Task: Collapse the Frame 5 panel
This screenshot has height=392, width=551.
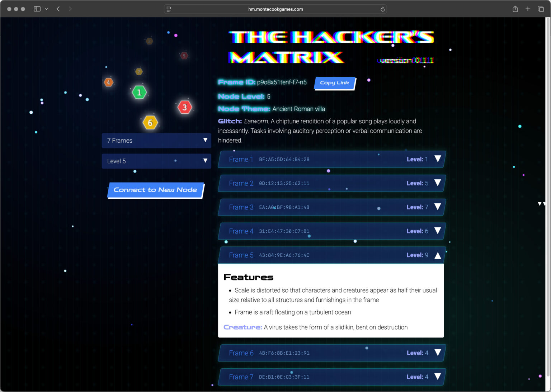Action: [x=438, y=255]
